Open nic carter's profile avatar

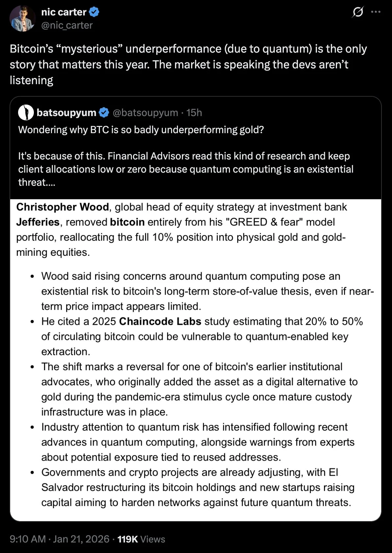tap(22, 18)
